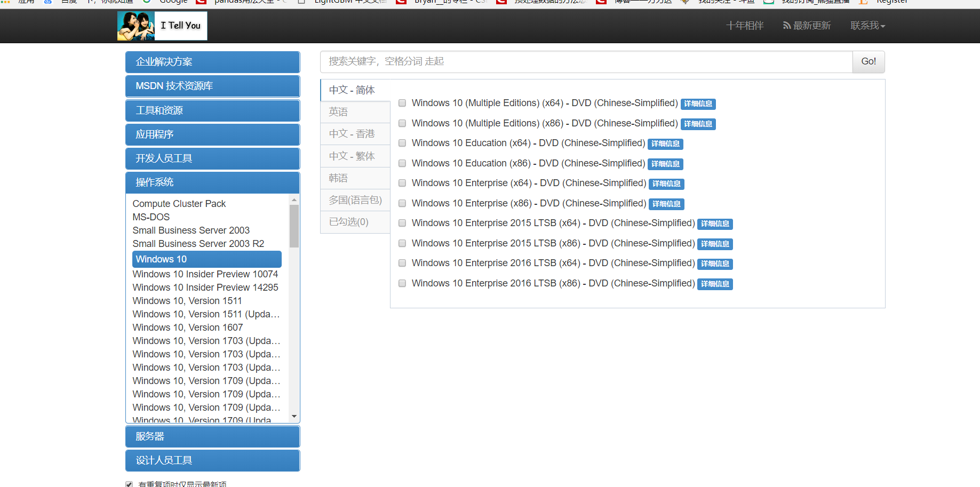Click the OS list scrollbar up arrow

click(x=294, y=199)
